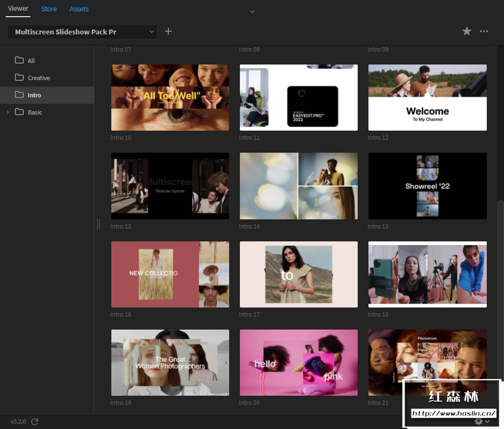504x429 pixels.
Task: Select the Intro 10 All Too Well preset
Action: click(x=170, y=97)
